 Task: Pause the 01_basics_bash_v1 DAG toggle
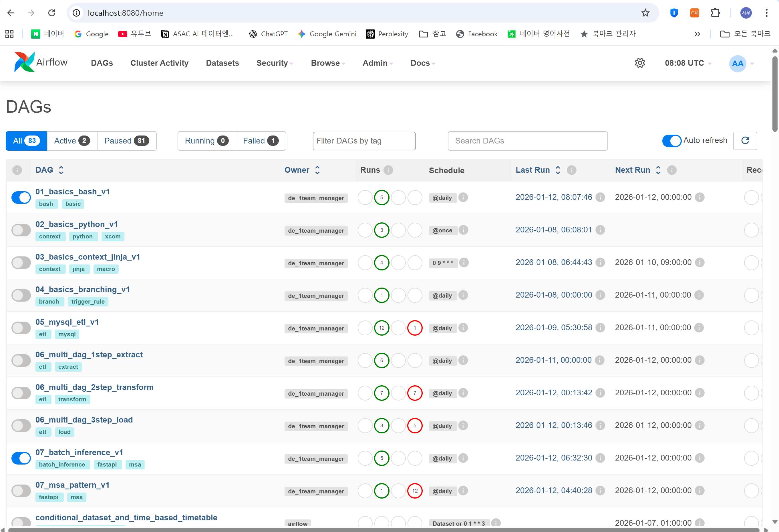[21, 198]
